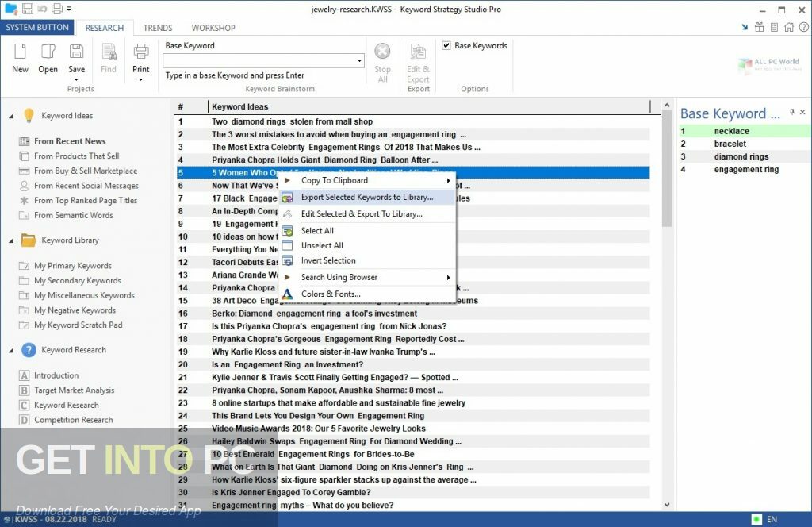Close the Base Keyword panel

tap(802, 112)
